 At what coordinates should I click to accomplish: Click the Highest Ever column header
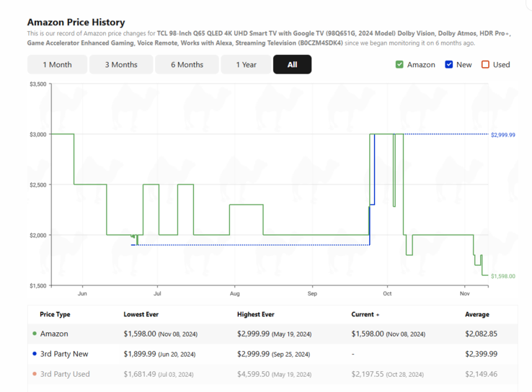(x=256, y=314)
